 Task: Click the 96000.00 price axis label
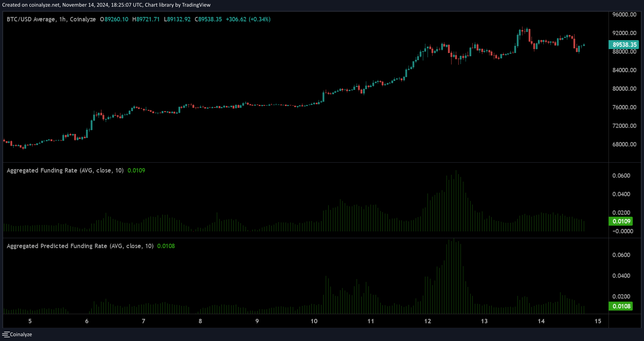tap(624, 15)
